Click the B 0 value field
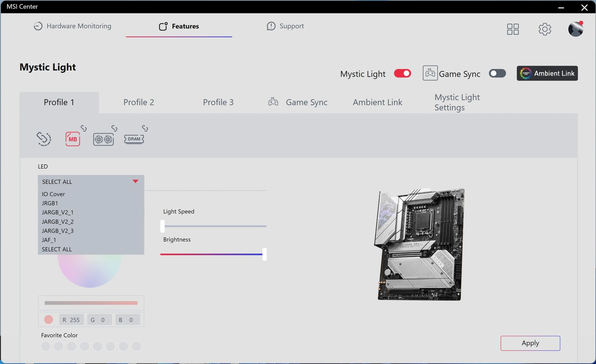The image size is (596, 364). [x=128, y=320]
